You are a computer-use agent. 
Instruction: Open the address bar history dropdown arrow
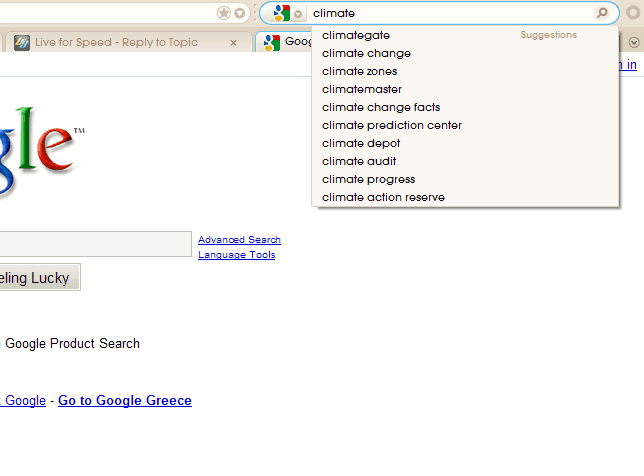click(239, 14)
